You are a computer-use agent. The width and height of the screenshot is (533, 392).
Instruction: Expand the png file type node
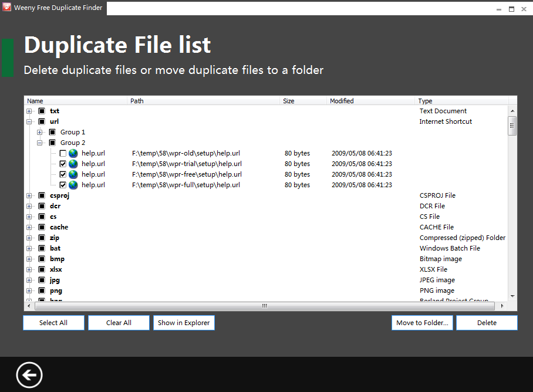coord(29,291)
